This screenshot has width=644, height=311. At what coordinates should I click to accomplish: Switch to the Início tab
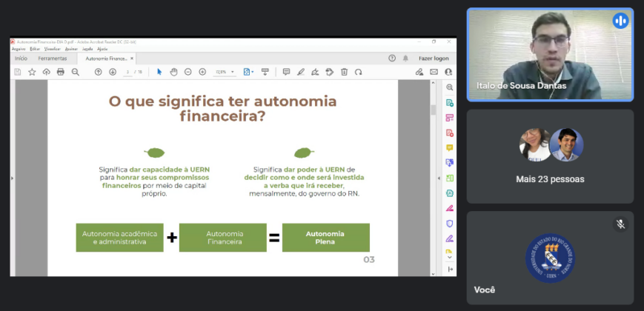21,58
